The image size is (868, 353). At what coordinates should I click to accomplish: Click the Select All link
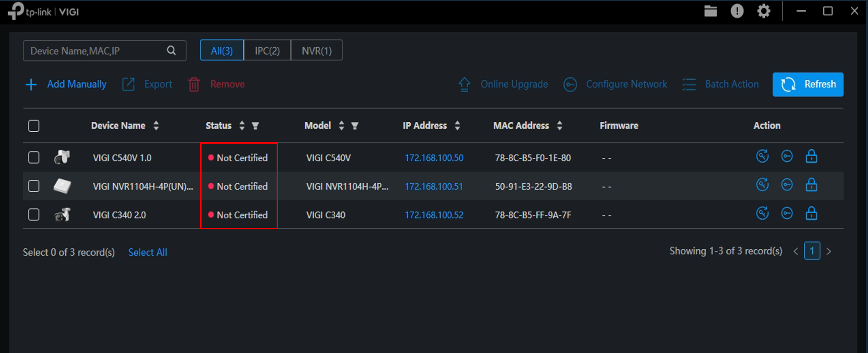pyautogui.click(x=148, y=252)
